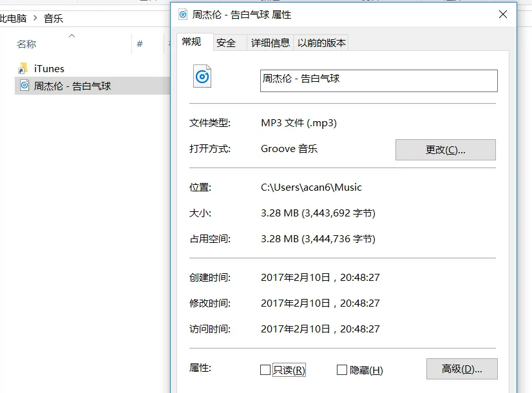The height and width of the screenshot is (393, 532).
Task: Click the 名称 column header
Action: 26,44
